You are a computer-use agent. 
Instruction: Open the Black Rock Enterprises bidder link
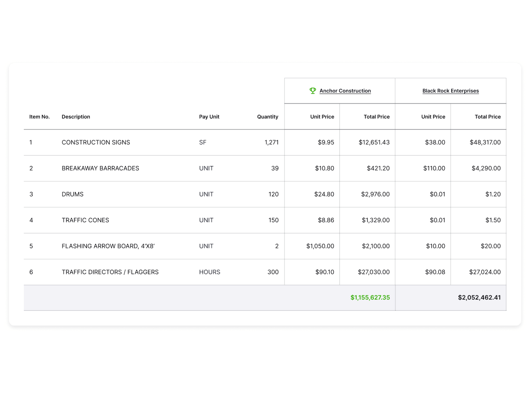click(x=450, y=91)
